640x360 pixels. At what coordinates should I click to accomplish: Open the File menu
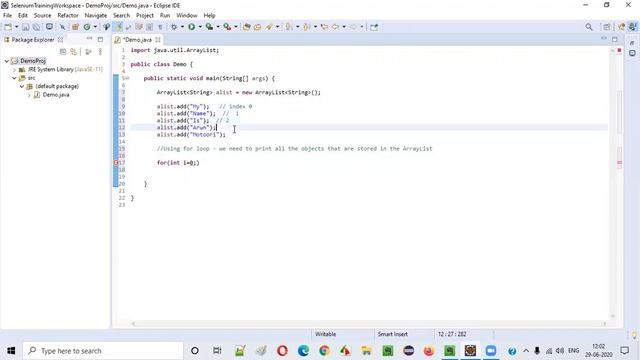7,16
